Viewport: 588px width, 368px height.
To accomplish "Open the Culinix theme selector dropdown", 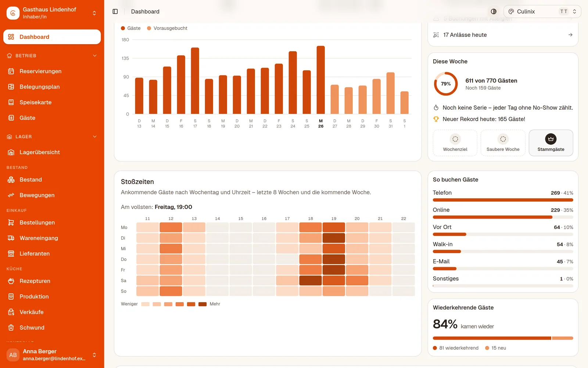I will (542, 11).
